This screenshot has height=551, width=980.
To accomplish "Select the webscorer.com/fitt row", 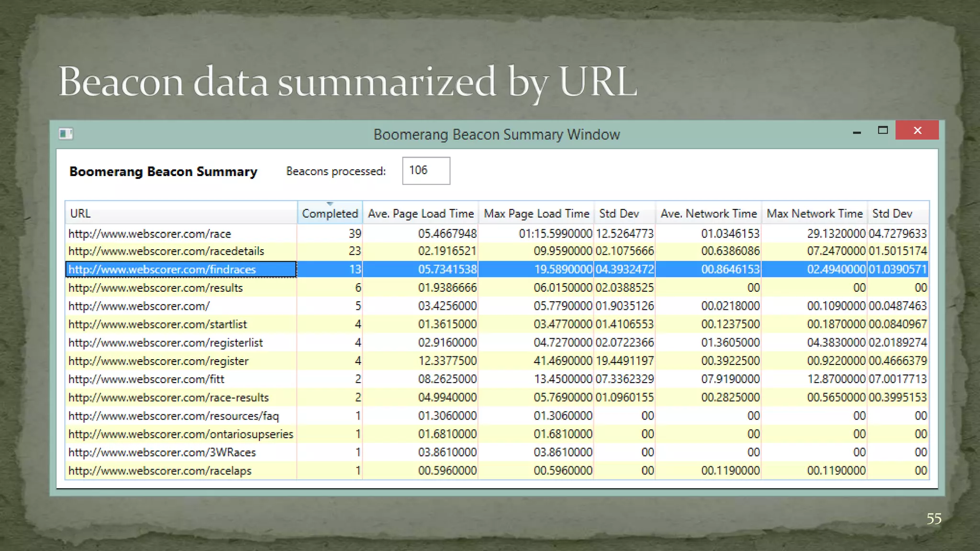I will tap(146, 379).
